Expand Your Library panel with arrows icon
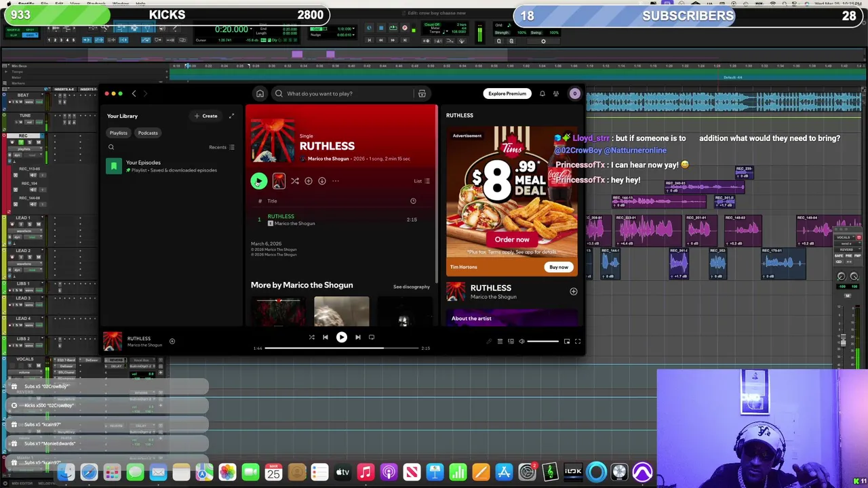 coord(231,116)
